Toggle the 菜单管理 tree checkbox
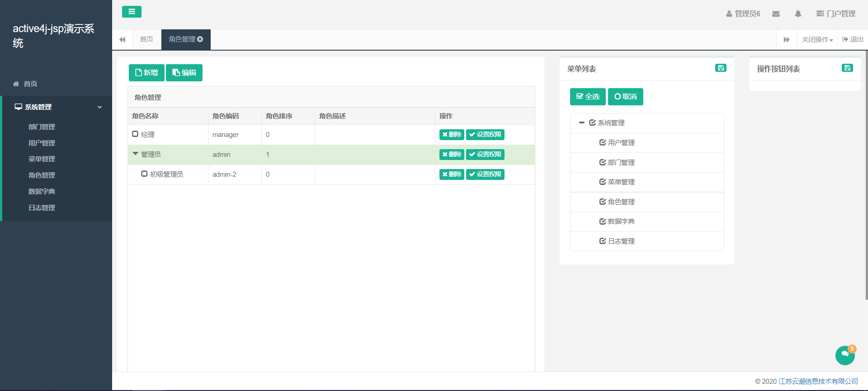 [x=603, y=182]
